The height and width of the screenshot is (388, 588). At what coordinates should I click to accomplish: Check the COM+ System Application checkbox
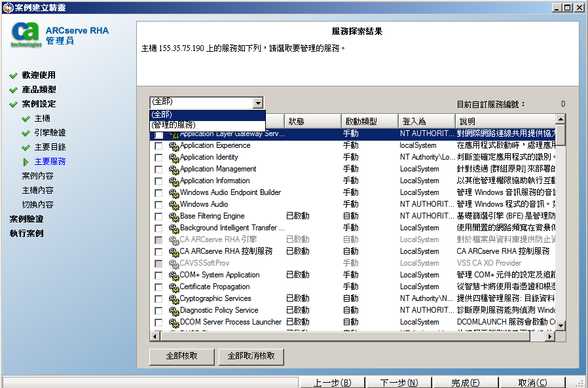pos(158,275)
